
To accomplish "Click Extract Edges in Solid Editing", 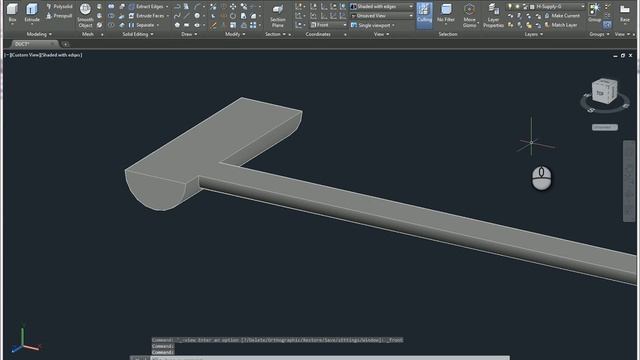I will pos(146,7).
